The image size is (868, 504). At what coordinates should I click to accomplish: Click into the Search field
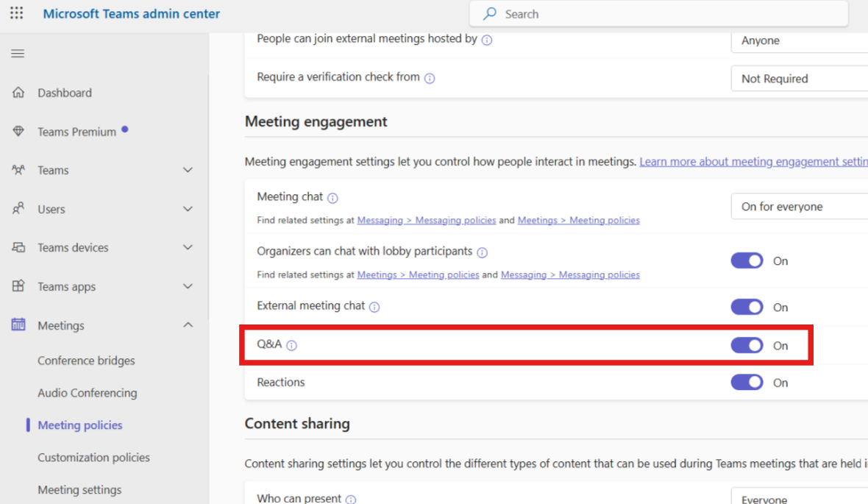tap(659, 14)
